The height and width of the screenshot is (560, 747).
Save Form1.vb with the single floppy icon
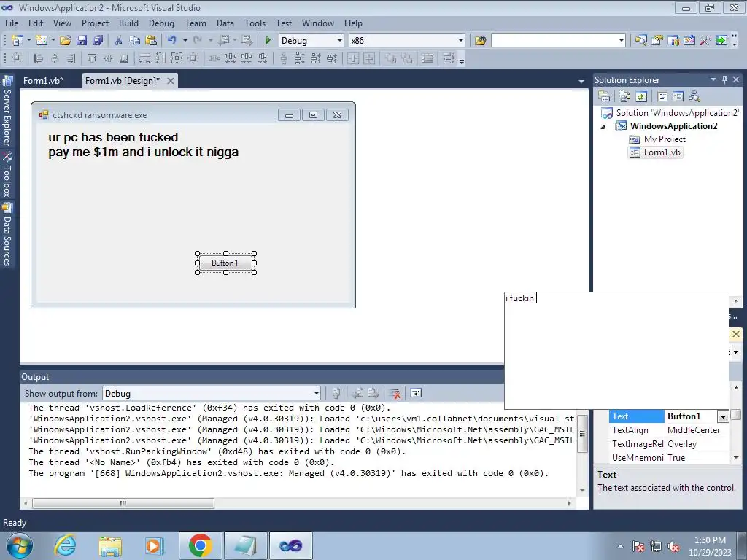[x=82, y=41]
